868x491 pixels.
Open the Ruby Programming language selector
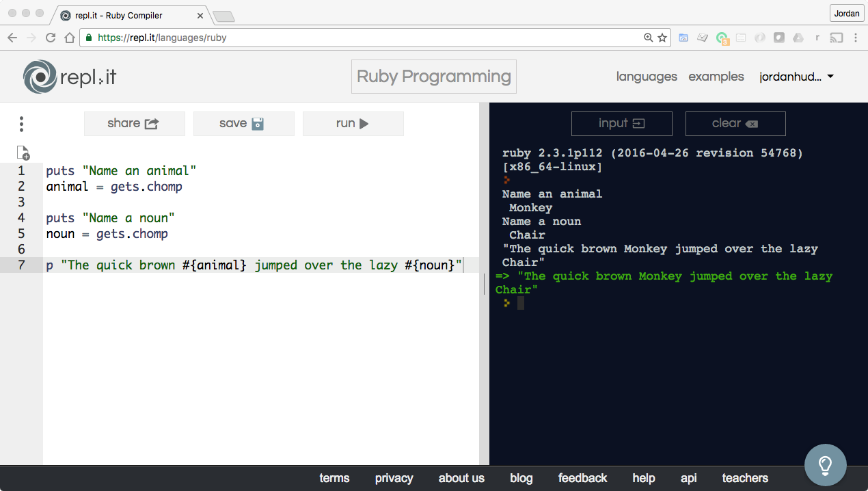click(433, 77)
